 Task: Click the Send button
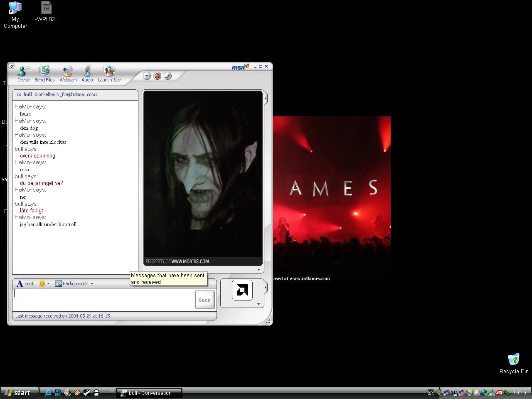click(x=204, y=300)
